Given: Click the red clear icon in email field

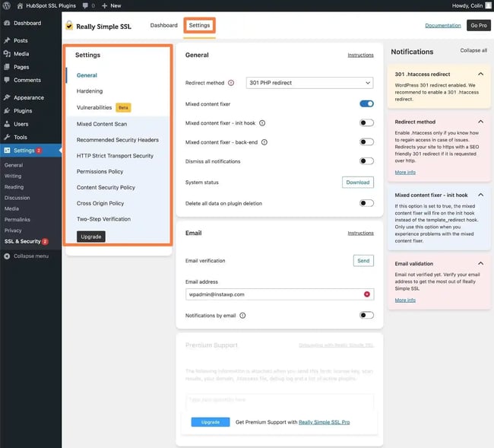Looking at the screenshot, I should point(367,294).
